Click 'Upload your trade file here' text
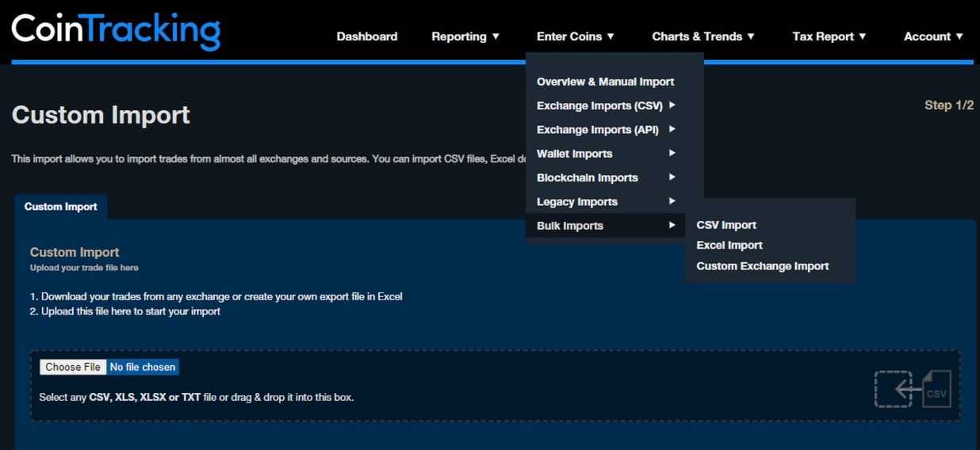This screenshot has width=980, height=450. tap(84, 268)
